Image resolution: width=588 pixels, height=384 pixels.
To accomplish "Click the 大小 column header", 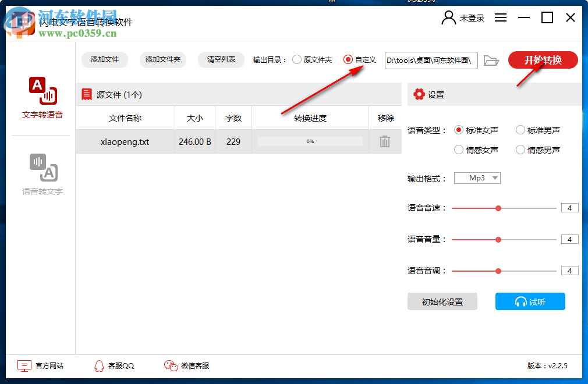I will point(195,118).
